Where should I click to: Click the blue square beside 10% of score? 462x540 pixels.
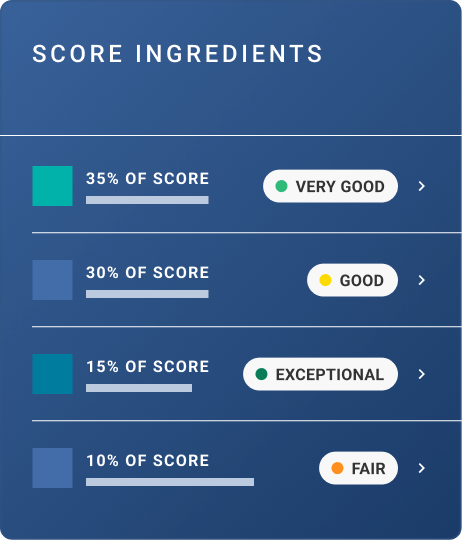[52, 468]
